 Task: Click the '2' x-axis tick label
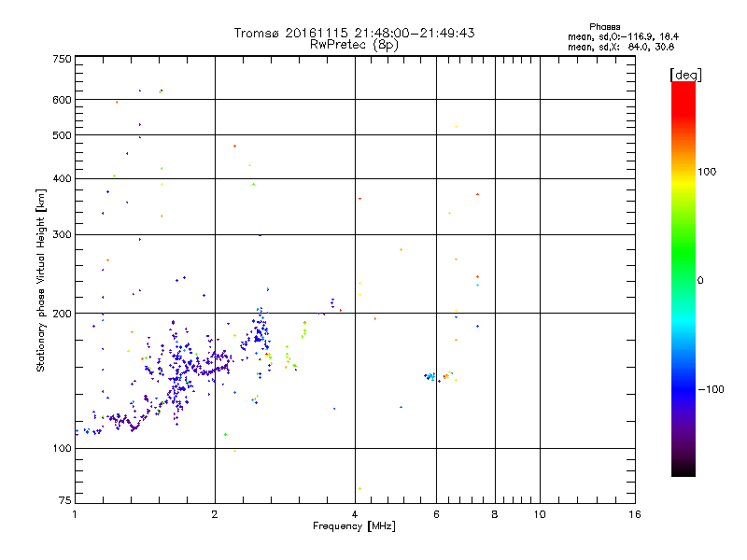[x=215, y=514]
